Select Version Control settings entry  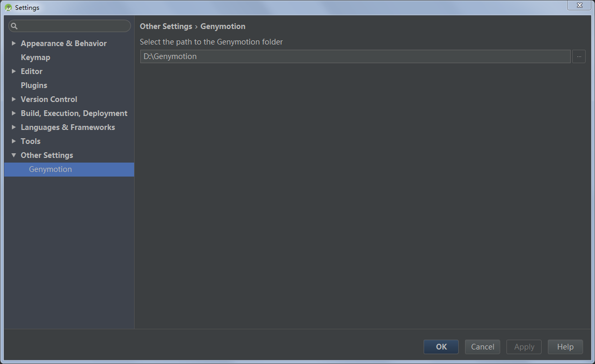click(x=49, y=99)
